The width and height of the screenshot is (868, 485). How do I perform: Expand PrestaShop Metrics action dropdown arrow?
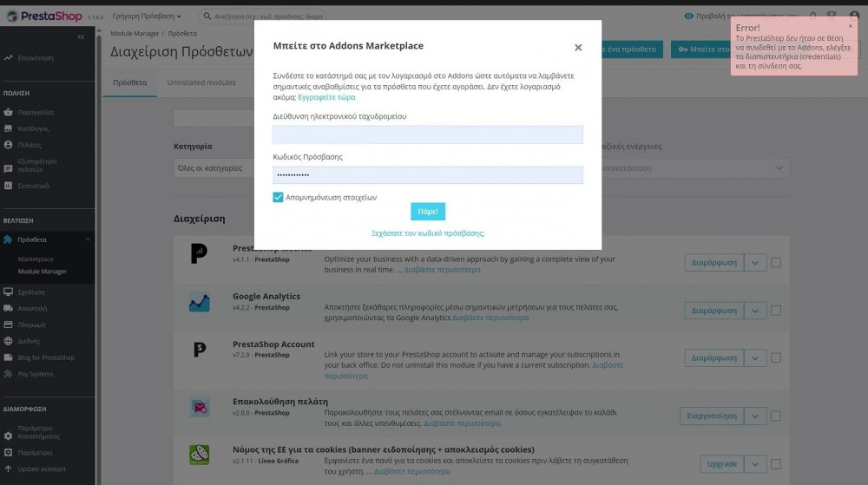(x=755, y=263)
